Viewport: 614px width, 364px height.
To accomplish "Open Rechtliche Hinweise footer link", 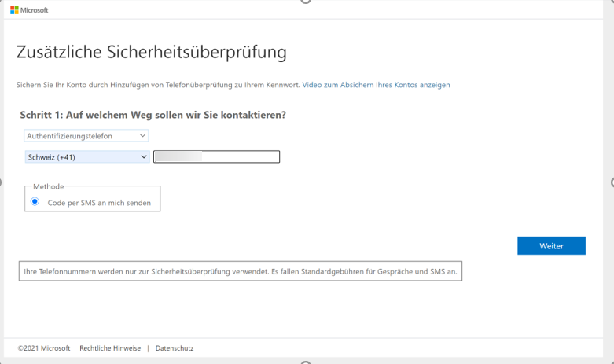I will point(110,348).
